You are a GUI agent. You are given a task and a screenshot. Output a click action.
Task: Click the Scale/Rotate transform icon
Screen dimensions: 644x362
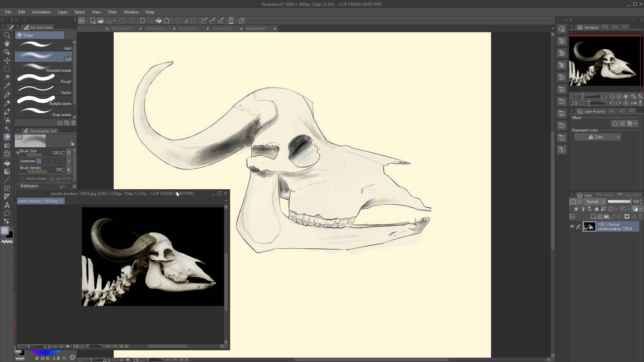167,20
